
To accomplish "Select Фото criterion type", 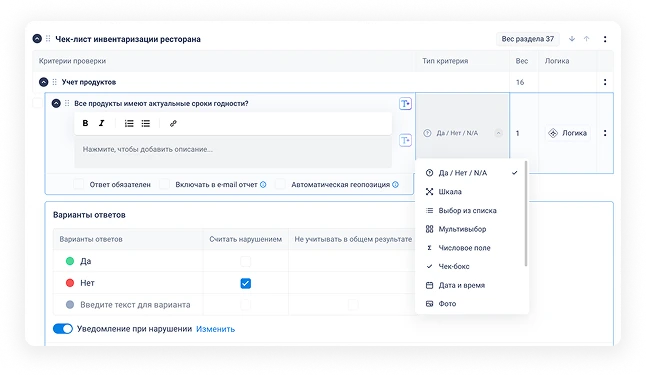I will pos(471,304).
